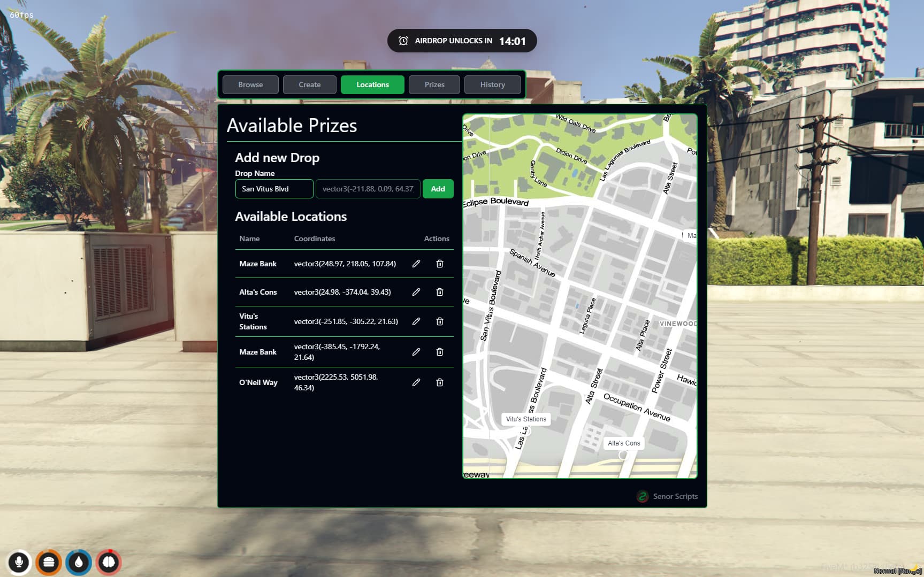Delete the Maze Bank location at 248.97

tap(440, 264)
